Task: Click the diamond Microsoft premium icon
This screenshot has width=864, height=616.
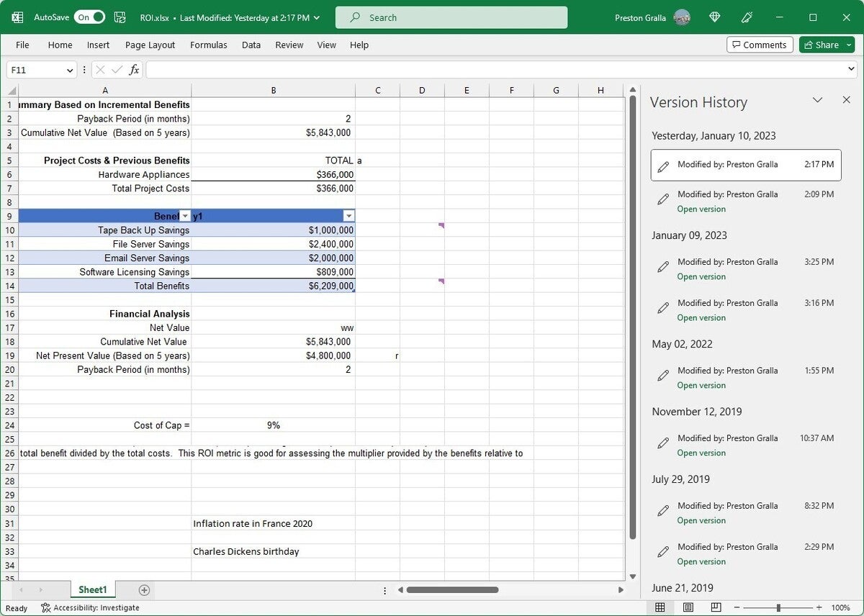Action: pos(715,17)
